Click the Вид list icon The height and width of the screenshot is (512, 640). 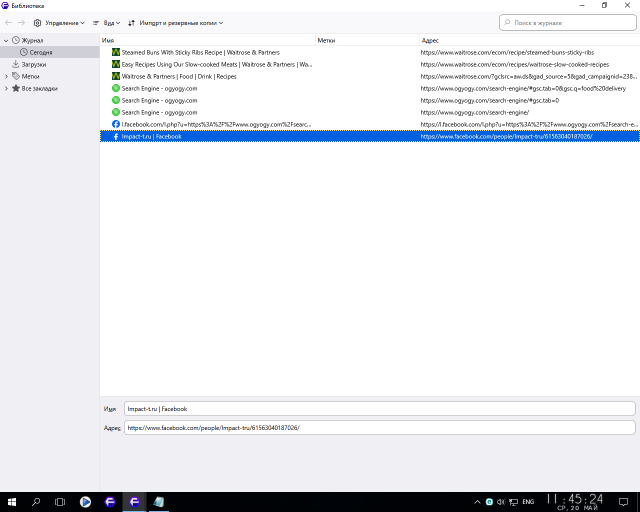[x=96, y=23]
